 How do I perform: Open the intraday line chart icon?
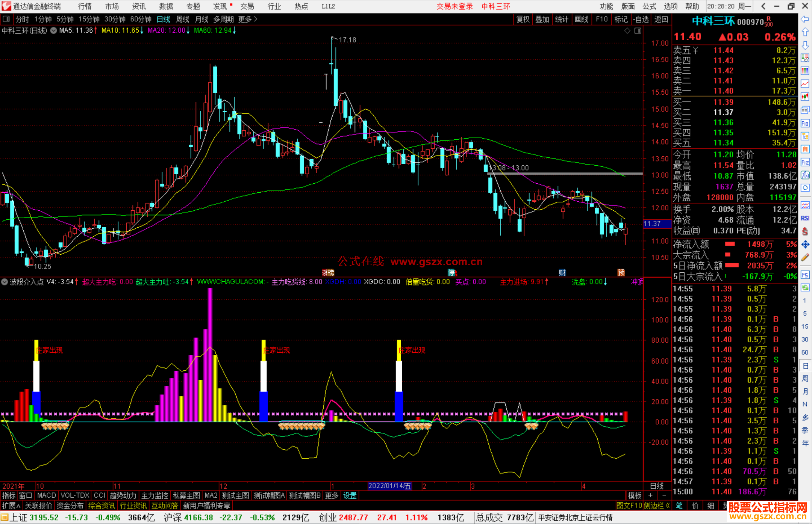click(805, 84)
